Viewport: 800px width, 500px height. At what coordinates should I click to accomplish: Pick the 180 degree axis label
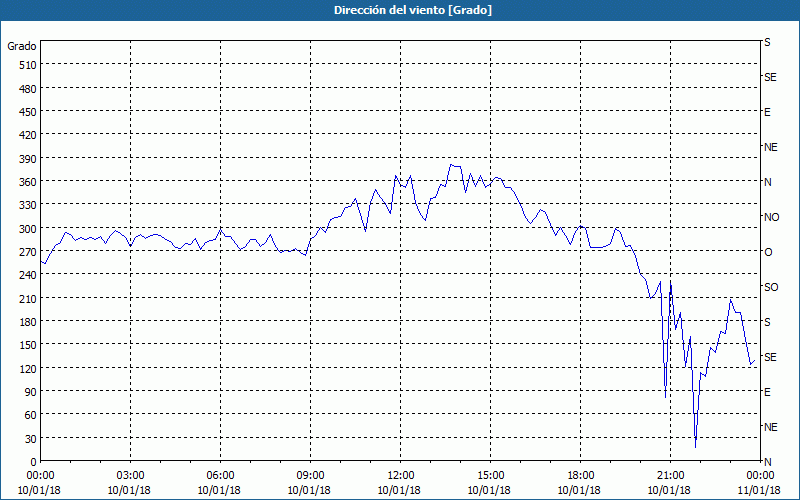(28, 322)
